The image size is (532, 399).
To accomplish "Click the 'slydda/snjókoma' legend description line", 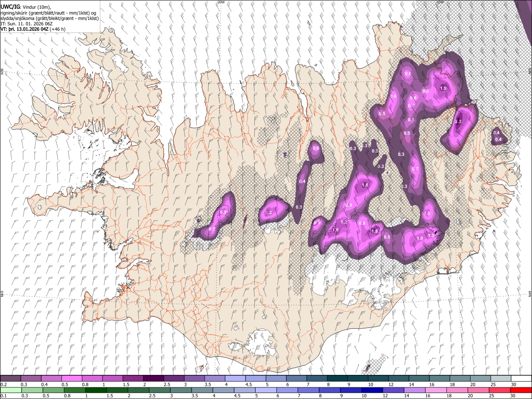I will 49,18.
